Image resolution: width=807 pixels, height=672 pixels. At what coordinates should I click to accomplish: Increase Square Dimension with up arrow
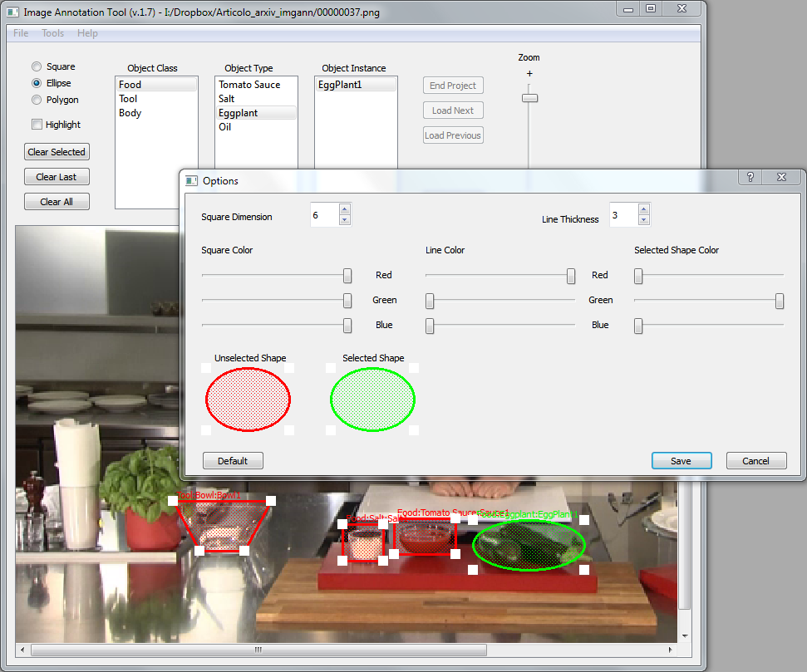click(344, 210)
